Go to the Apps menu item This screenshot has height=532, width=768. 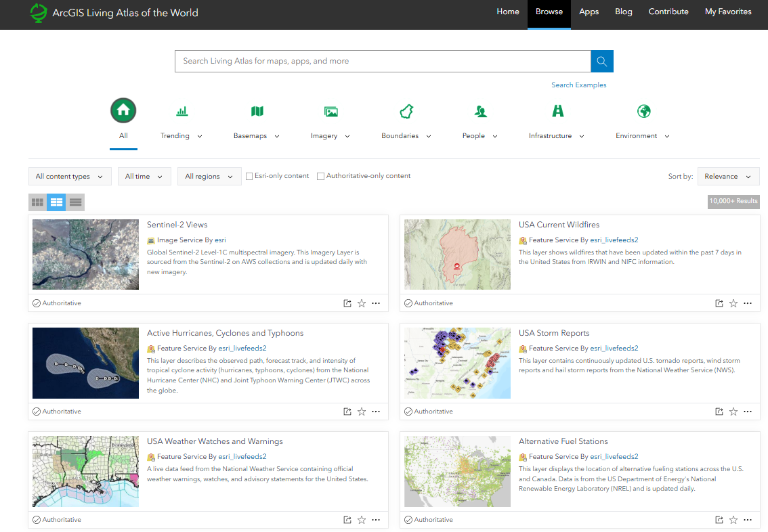click(x=589, y=12)
